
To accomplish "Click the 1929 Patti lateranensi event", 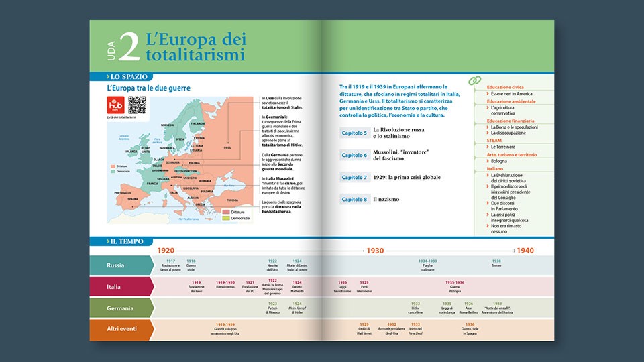I will [364, 287].
